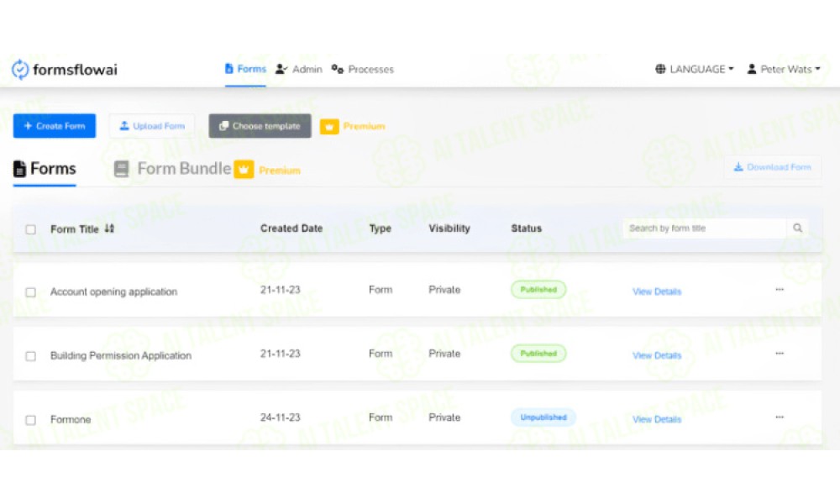Click the globe icon beside LANGUAGE
Screen dimensions: 840x504
click(x=660, y=69)
